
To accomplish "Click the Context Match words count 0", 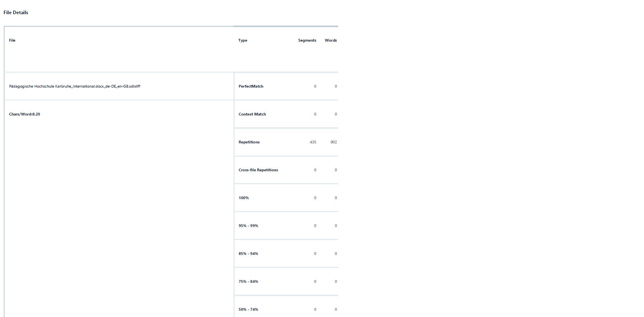I will 336,114.
